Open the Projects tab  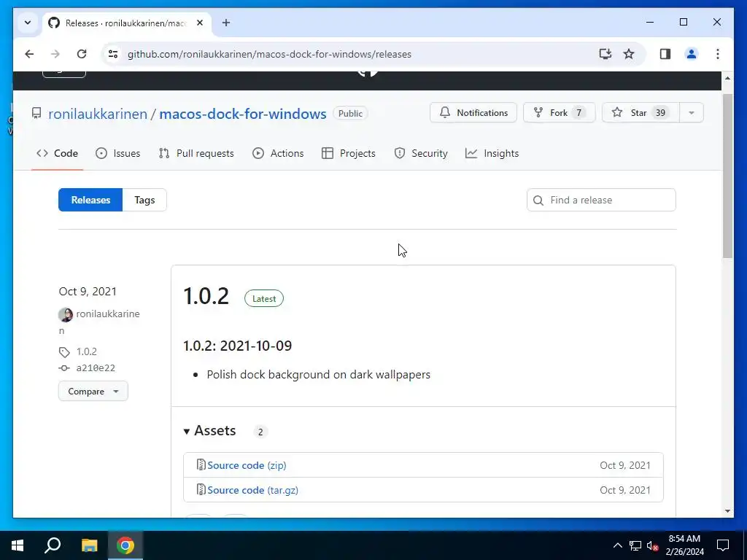[349, 153]
